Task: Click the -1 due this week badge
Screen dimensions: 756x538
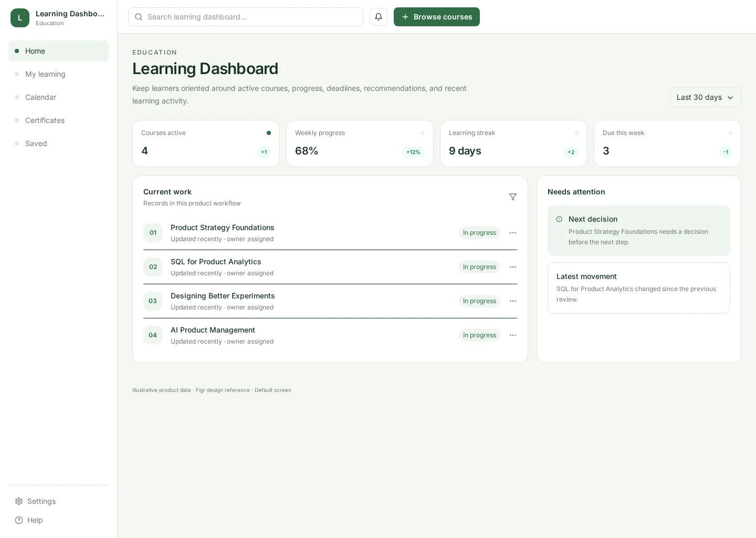Action: click(x=726, y=152)
